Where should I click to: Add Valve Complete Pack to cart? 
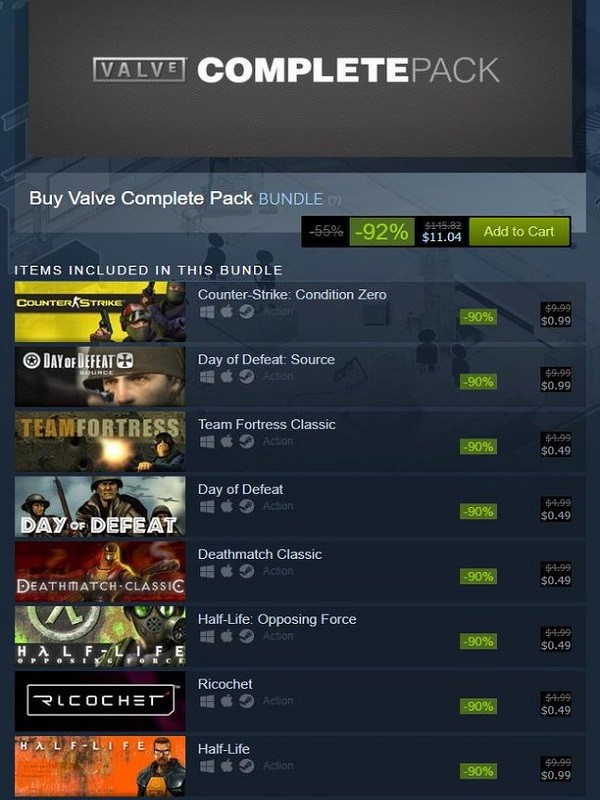pos(519,232)
